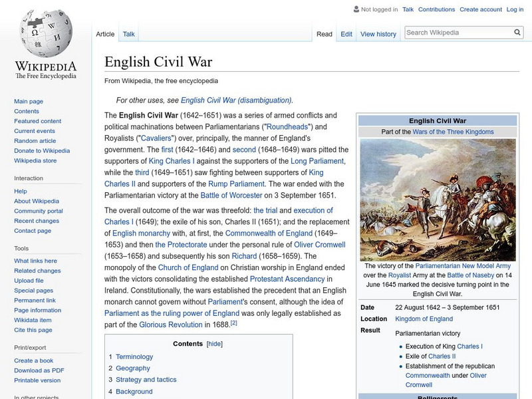
Task: Open Help link in sidebar
Action: click(x=21, y=192)
